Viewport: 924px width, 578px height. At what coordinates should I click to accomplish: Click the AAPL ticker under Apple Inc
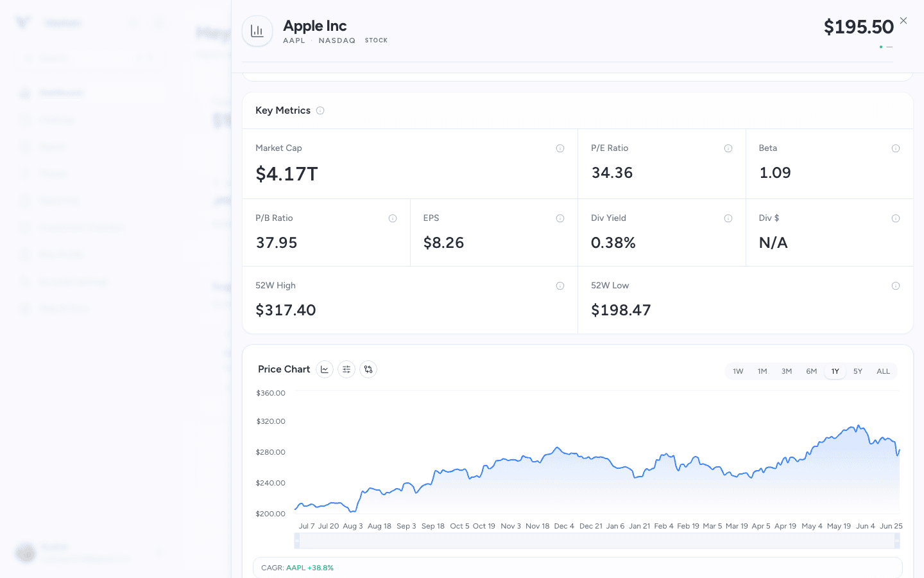coord(294,40)
